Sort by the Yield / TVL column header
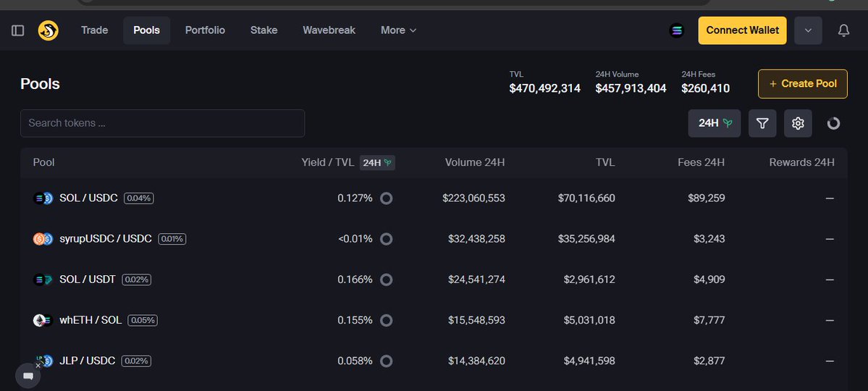The height and width of the screenshot is (391, 868). pos(328,163)
